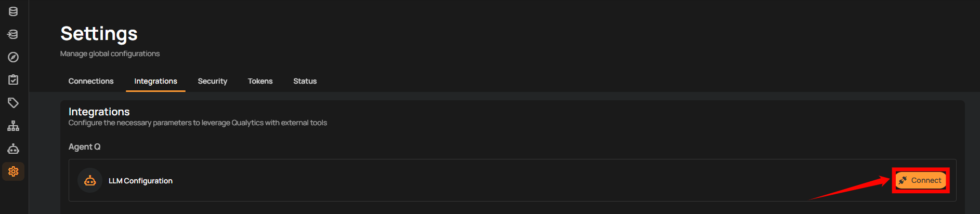Image resolution: width=980 pixels, height=214 pixels.
Task: Click the Settings page title
Action: click(99, 34)
